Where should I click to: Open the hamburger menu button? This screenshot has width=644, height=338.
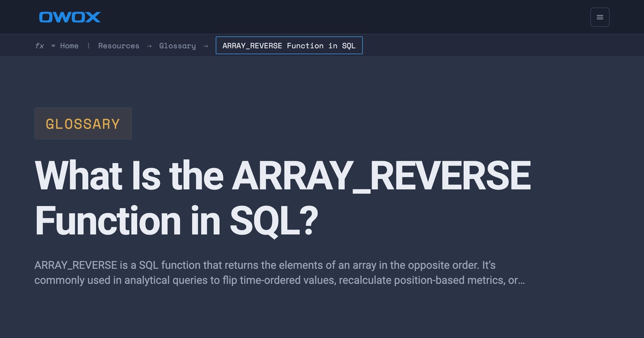tap(600, 17)
